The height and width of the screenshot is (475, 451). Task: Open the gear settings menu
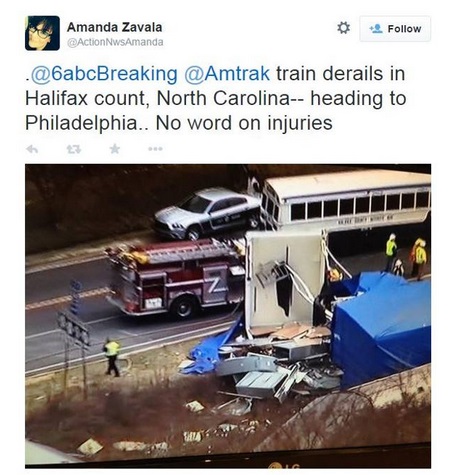(343, 28)
